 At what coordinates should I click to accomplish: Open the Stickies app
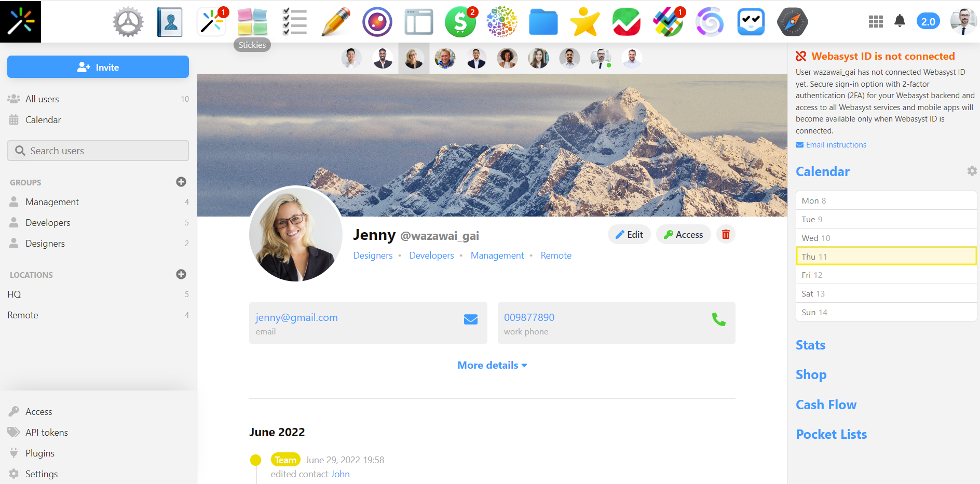252,21
